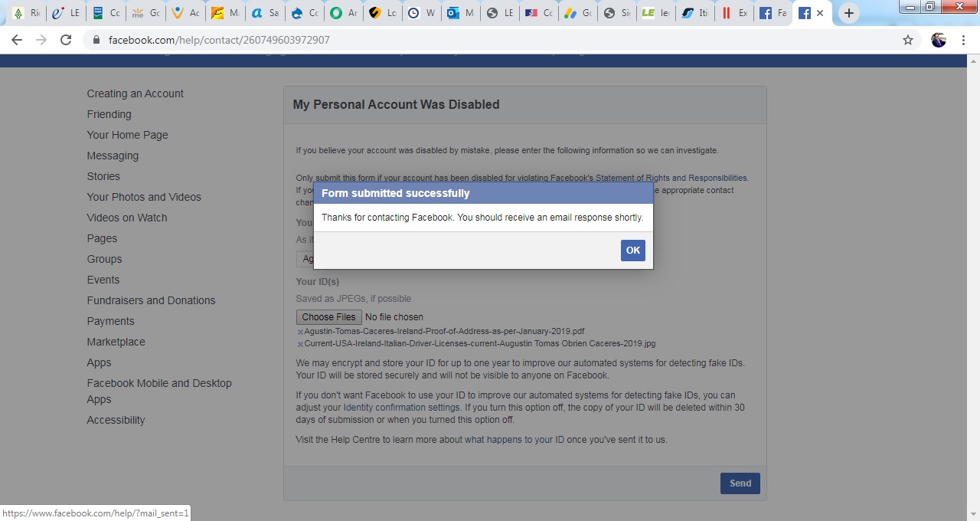The width and height of the screenshot is (980, 521).
Task: Open Events help topic
Action: click(x=103, y=280)
